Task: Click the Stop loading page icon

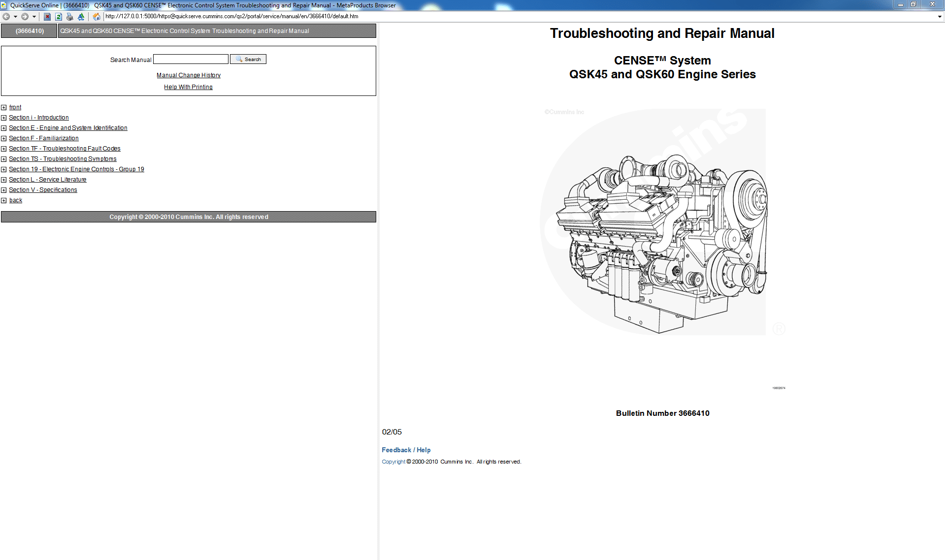Action: coord(46,16)
